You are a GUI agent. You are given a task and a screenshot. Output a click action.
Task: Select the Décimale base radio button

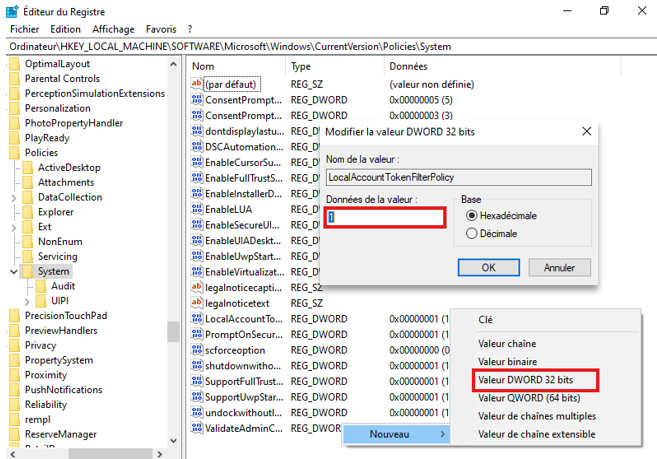[472, 234]
